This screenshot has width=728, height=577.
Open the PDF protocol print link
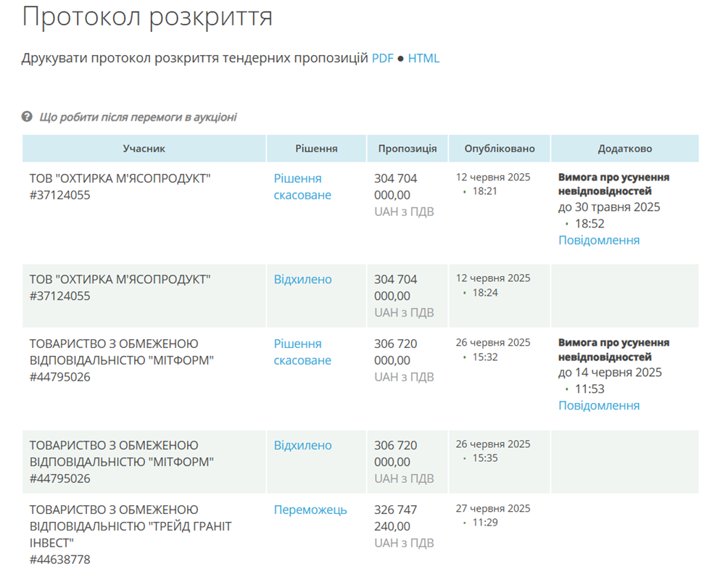(x=383, y=59)
